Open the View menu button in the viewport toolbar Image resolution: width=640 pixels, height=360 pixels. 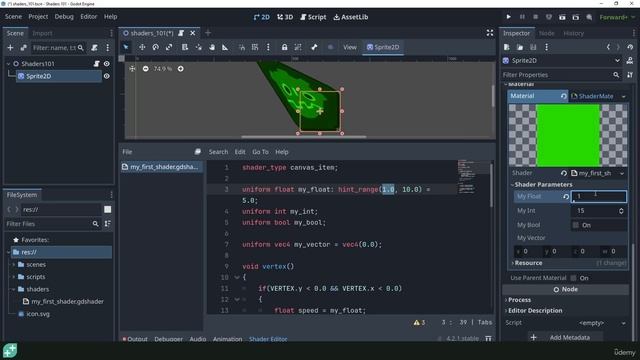(350, 47)
